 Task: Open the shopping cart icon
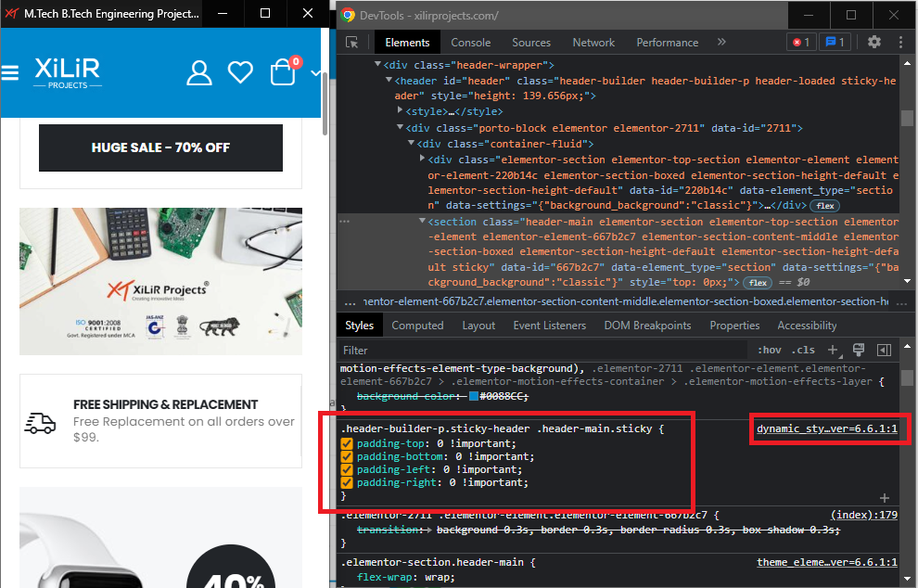(283, 72)
